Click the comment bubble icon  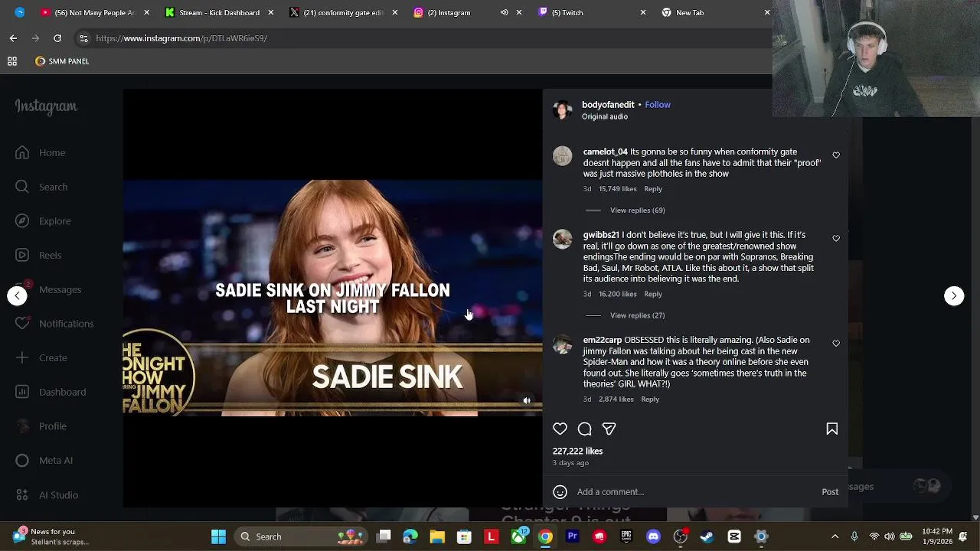click(x=585, y=429)
